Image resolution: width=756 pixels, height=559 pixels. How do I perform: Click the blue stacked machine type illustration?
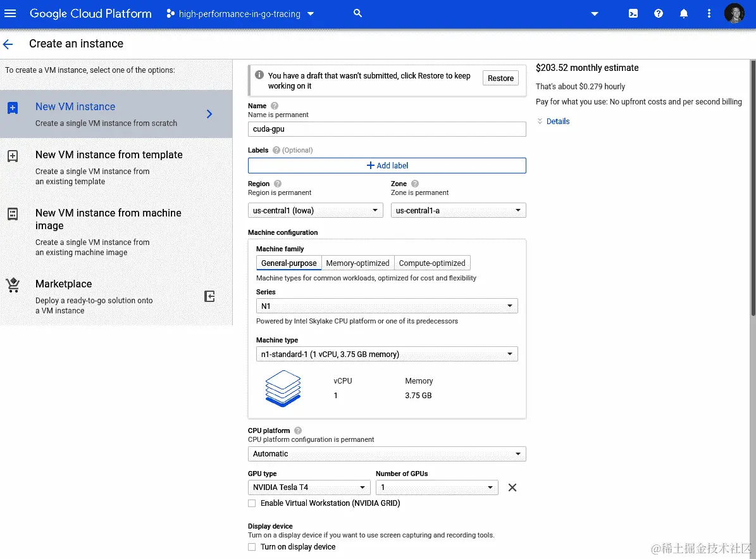click(283, 388)
